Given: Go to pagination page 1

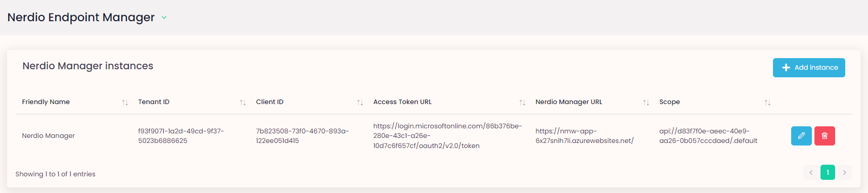Looking at the screenshot, I should point(828,172).
